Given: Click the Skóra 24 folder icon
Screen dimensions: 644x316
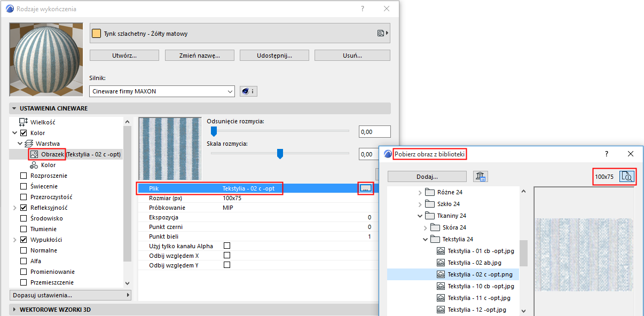Looking at the screenshot, I should point(435,227).
